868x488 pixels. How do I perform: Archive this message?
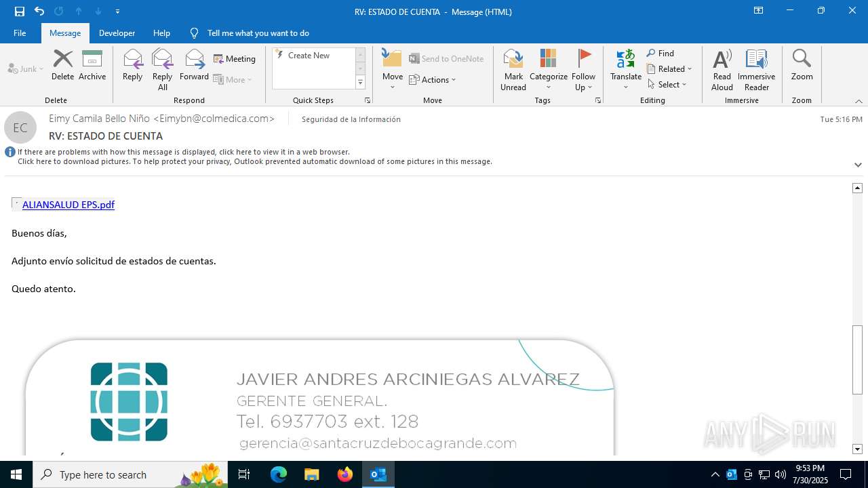tap(92, 66)
